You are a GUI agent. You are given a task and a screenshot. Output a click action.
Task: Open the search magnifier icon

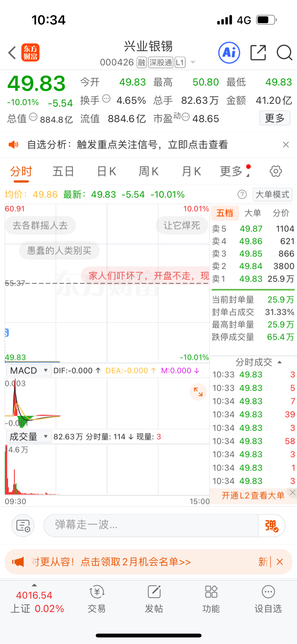(284, 53)
